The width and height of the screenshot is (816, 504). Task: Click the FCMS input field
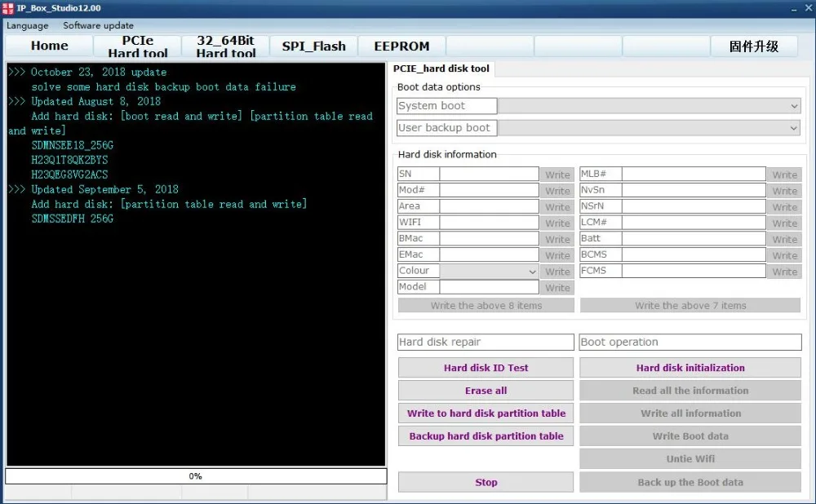(694, 271)
